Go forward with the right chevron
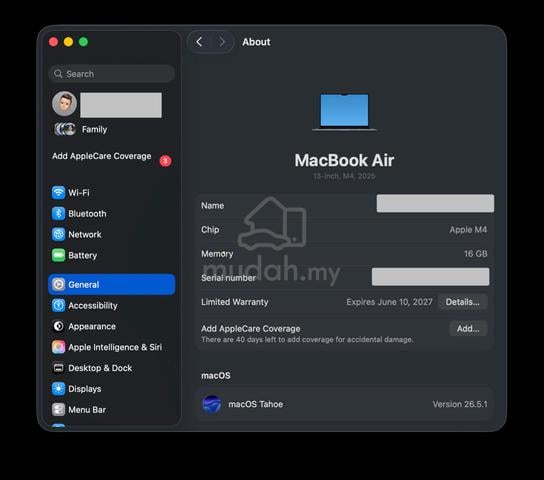The image size is (544, 480). pyautogui.click(x=222, y=42)
